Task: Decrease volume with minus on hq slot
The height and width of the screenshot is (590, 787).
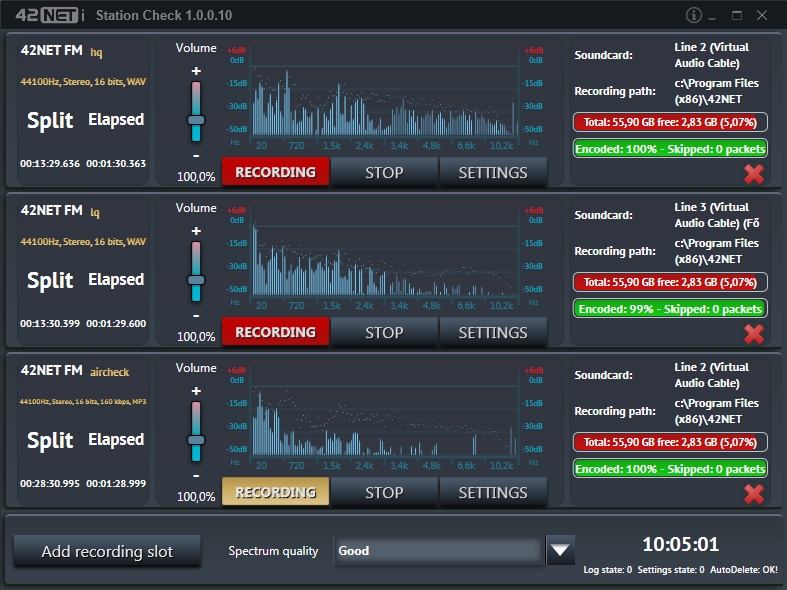Action: click(x=196, y=156)
